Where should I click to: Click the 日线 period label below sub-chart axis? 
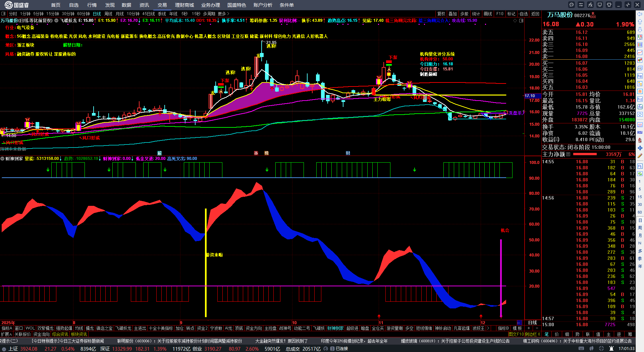coord(533,322)
